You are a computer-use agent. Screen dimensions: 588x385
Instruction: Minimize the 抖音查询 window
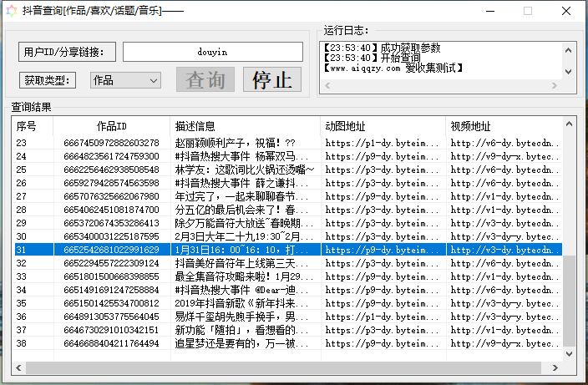(x=489, y=11)
